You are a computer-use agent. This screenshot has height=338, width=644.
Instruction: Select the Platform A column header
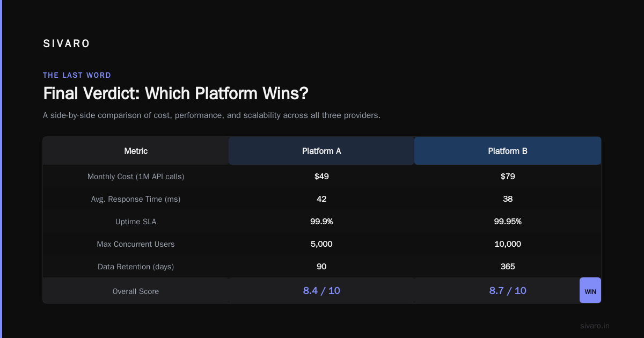click(x=321, y=151)
